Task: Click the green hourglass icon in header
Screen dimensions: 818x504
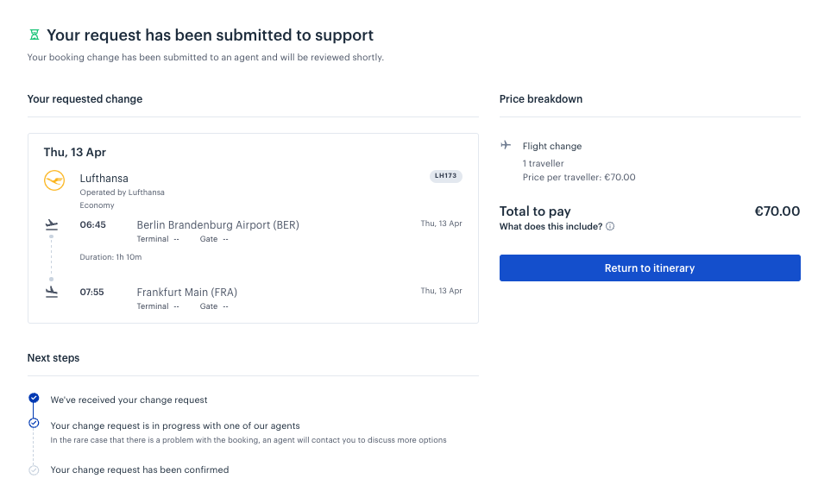Action: [x=34, y=35]
